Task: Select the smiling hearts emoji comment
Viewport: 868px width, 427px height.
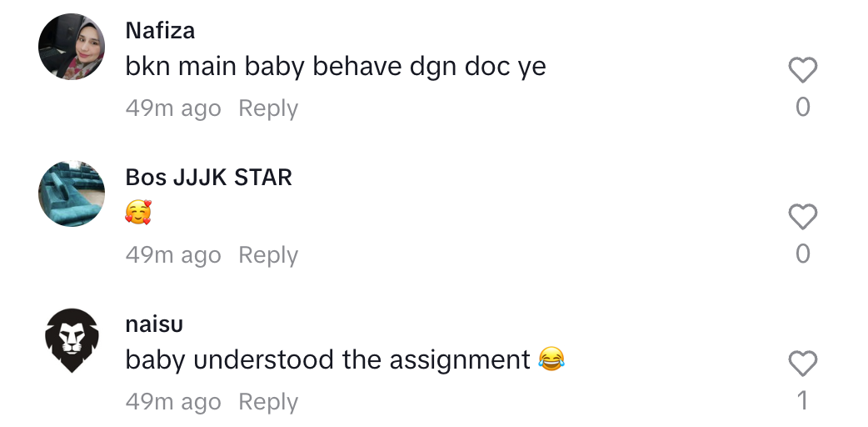Action: [138, 213]
